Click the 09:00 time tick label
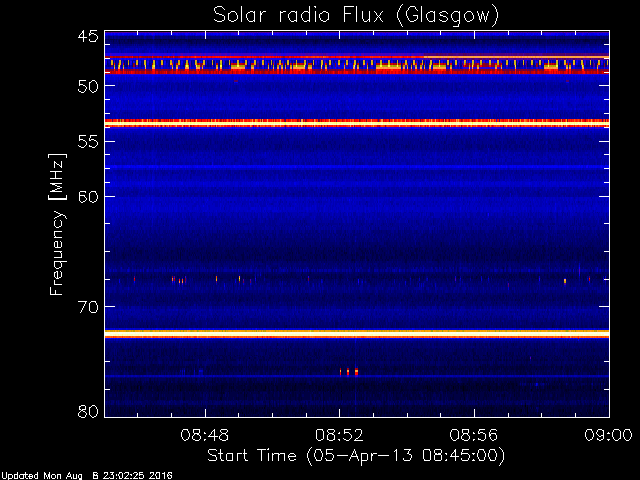The height and width of the screenshot is (480, 640). tap(608, 435)
